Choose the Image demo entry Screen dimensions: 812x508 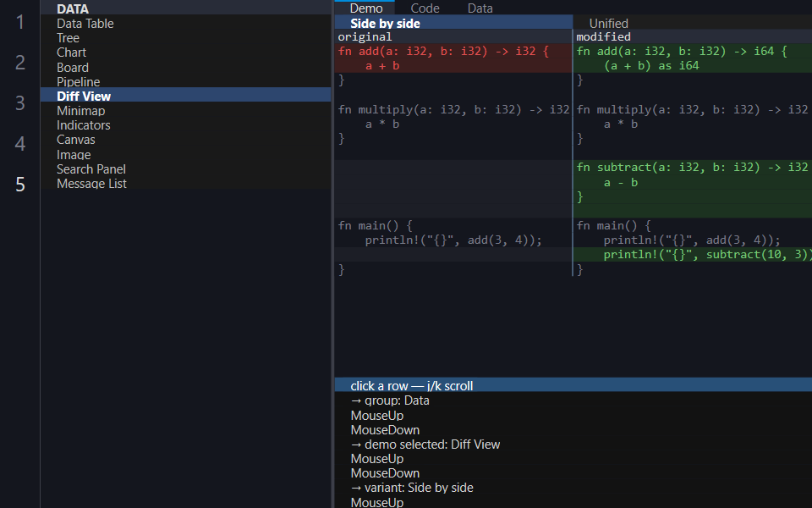pyautogui.click(x=185, y=154)
